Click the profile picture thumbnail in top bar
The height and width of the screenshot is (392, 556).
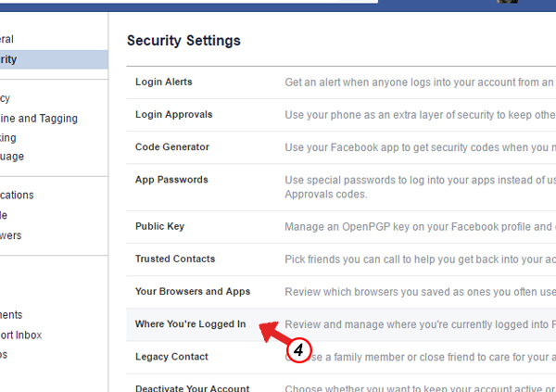click(507, 2)
